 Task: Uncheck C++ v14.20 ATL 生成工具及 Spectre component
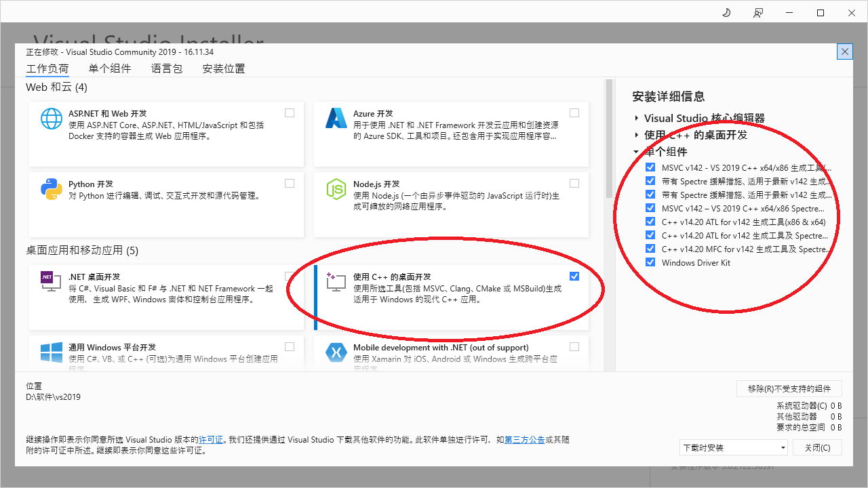[x=650, y=235]
